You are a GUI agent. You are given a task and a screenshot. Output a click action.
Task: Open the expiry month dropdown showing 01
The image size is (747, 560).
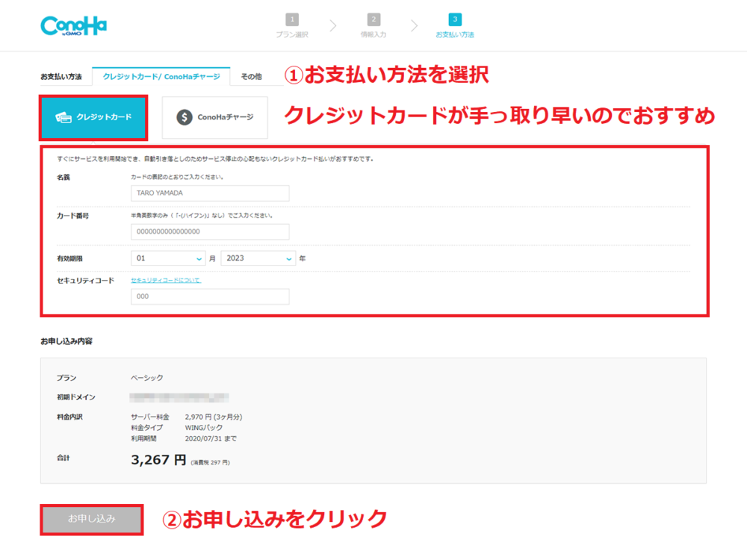[168, 258]
